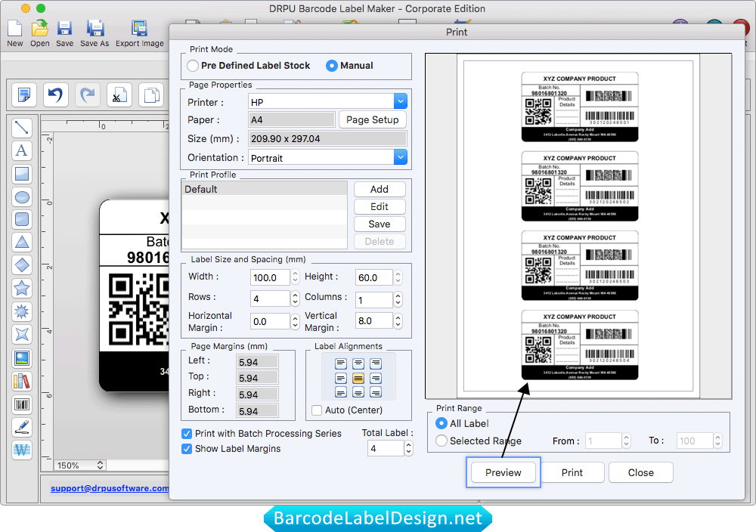Click Edit print profile button
This screenshot has width=756, height=532.
(380, 207)
